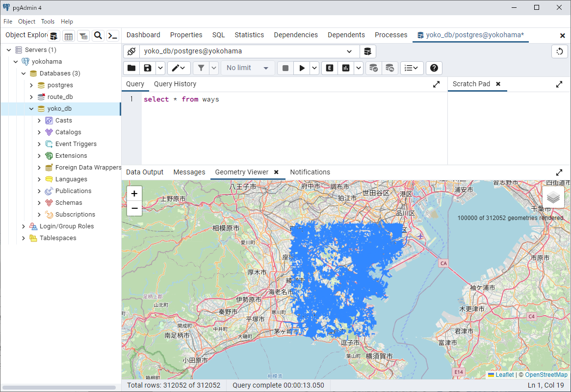Open the map layers control
The image size is (571, 392).
tap(553, 197)
